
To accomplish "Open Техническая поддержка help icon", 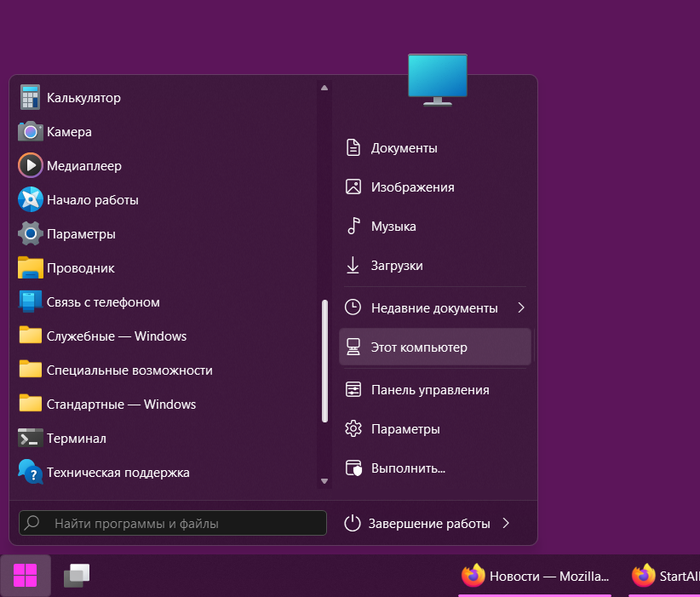I will tap(31, 472).
